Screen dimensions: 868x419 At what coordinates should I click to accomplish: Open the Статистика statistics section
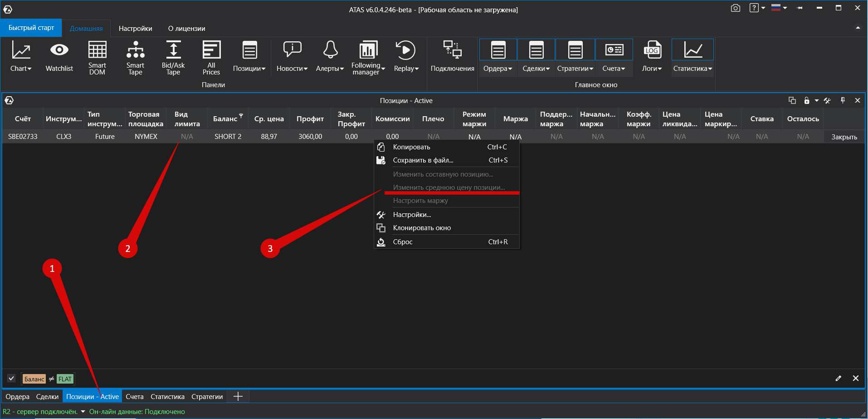692,57
